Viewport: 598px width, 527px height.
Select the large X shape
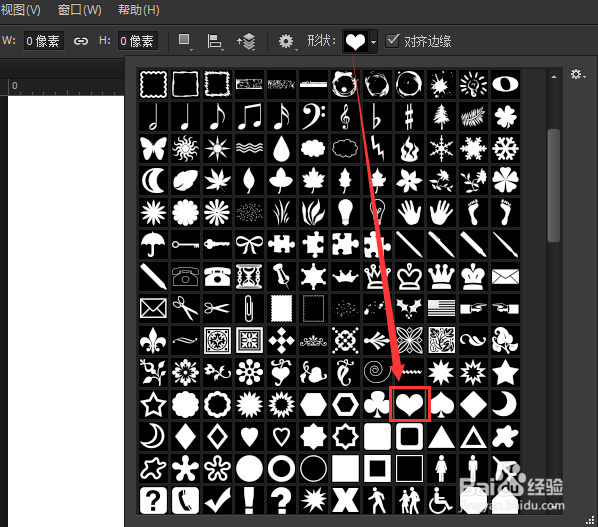[x=345, y=500]
